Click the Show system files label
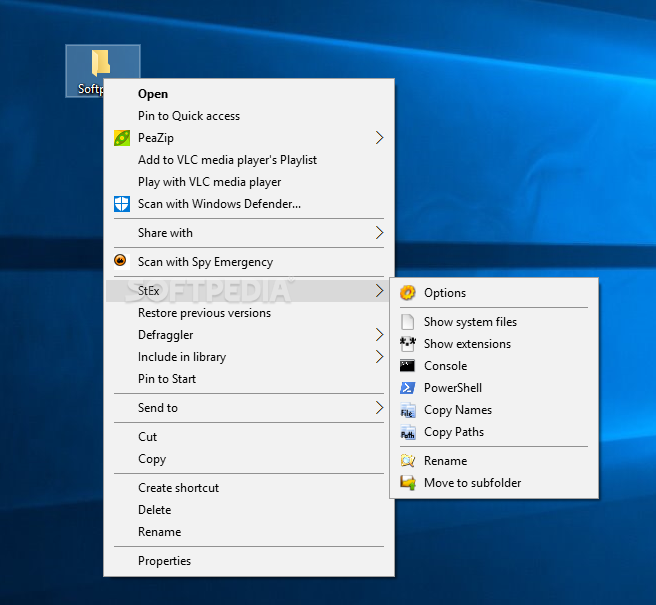 tap(470, 322)
